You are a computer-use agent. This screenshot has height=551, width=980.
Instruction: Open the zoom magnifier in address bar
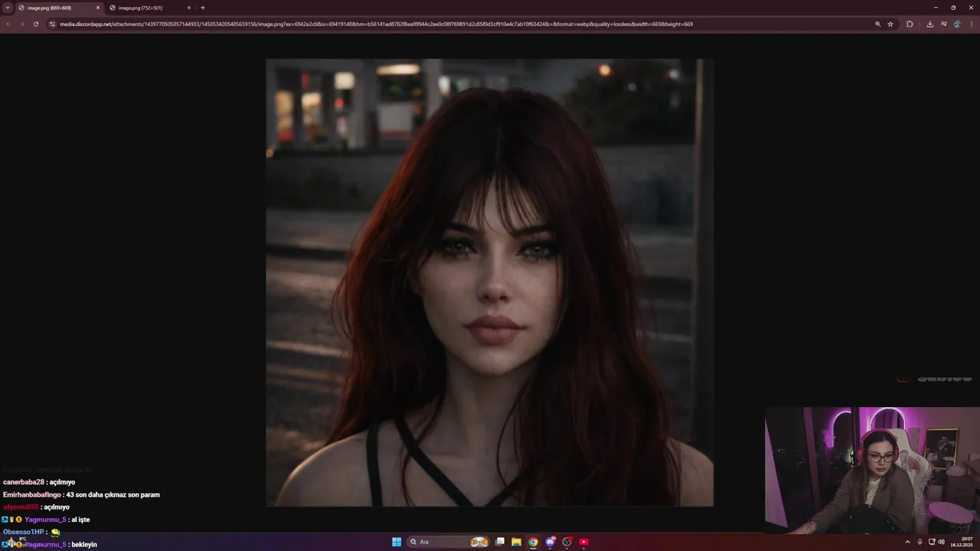tap(878, 24)
